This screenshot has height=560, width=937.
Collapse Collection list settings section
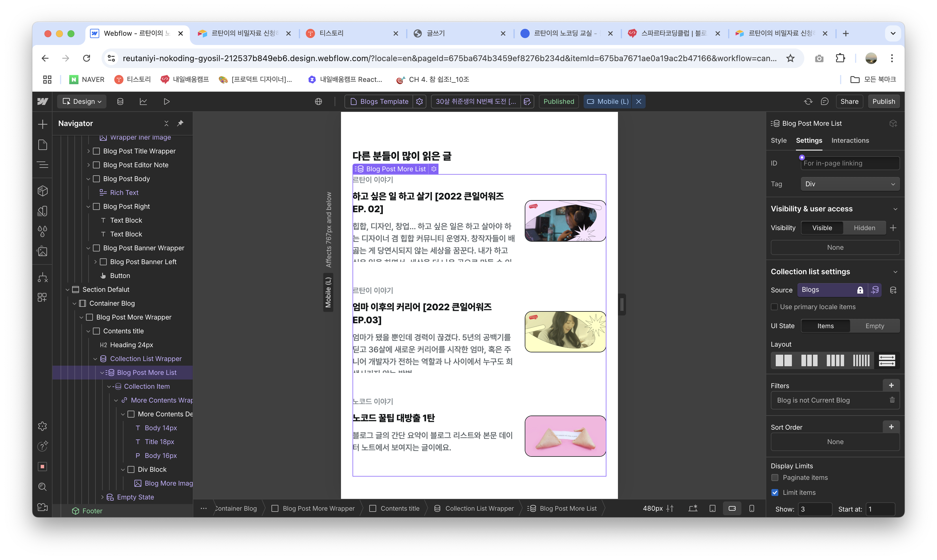pos(895,272)
